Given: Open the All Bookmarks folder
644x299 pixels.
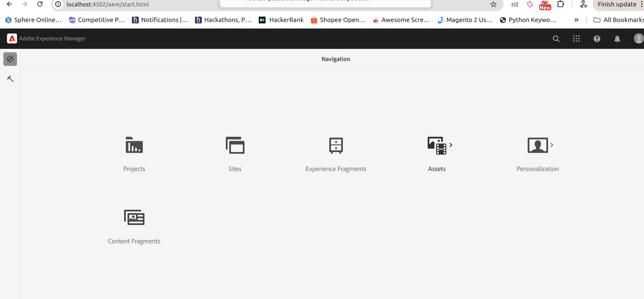Looking at the screenshot, I should (x=619, y=20).
